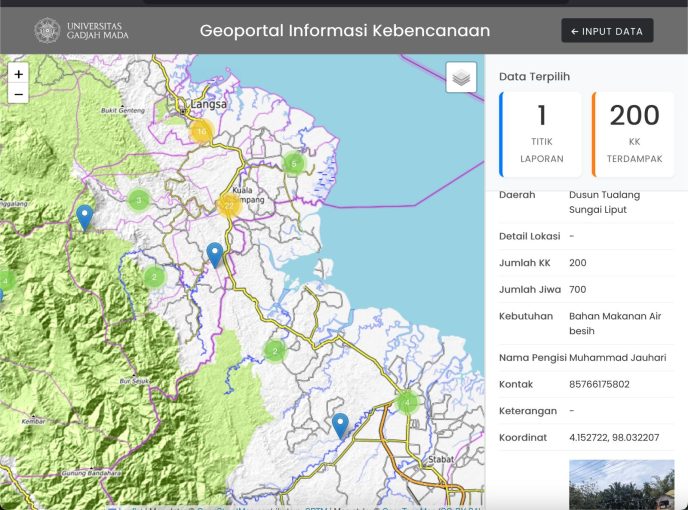The height and width of the screenshot is (510, 688).
Task: Select the green cluster labeled 3
Action: [138, 200]
